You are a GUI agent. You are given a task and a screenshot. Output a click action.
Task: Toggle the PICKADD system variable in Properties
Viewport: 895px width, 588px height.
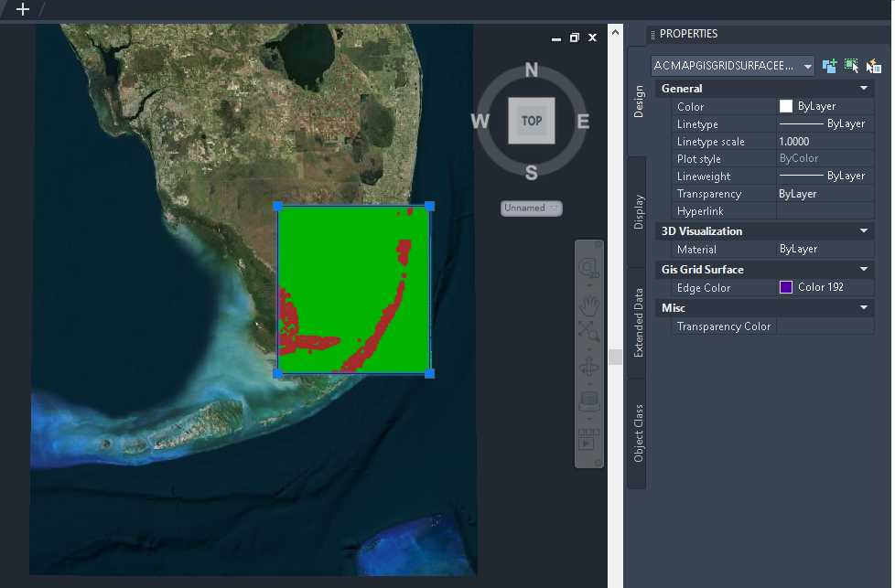coord(829,66)
